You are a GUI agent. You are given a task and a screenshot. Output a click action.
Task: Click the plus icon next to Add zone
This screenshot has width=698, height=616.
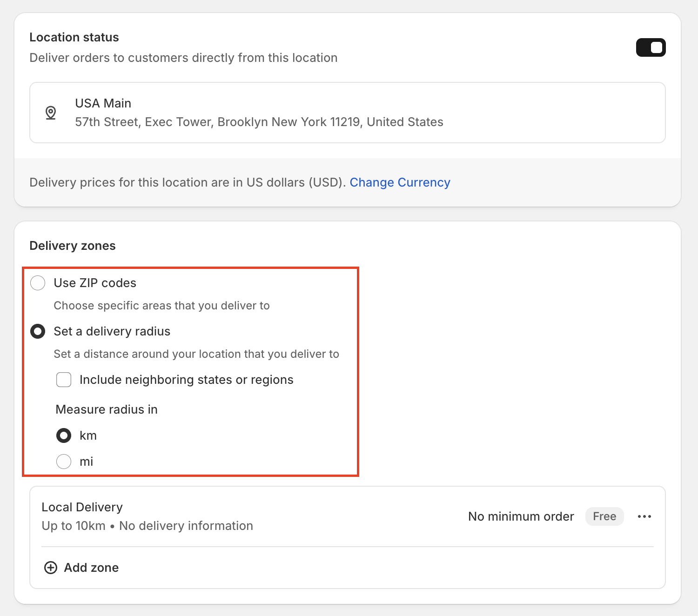(51, 568)
